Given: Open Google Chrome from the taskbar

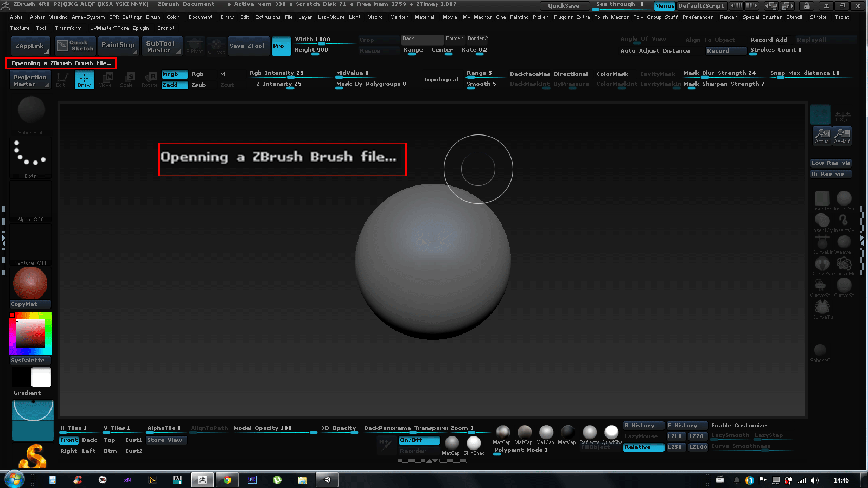Looking at the screenshot, I should [x=227, y=480].
